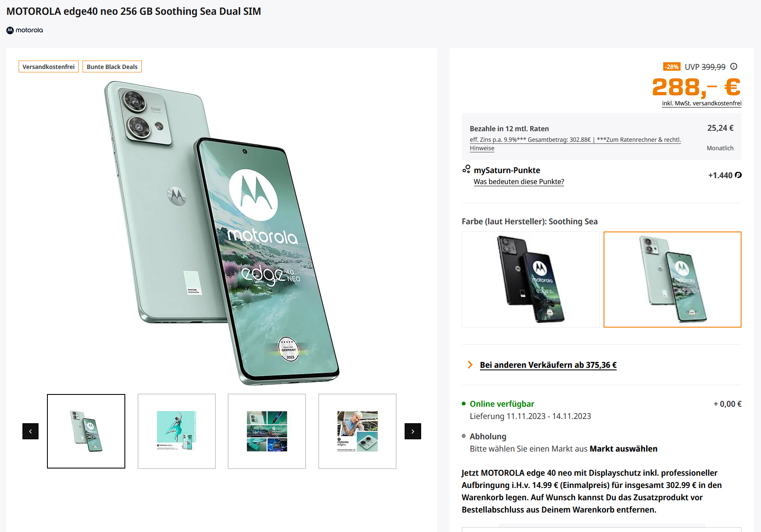Click the mySaturn-Punkte coin icon
761x532 pixels.
(x=738, y=175)
